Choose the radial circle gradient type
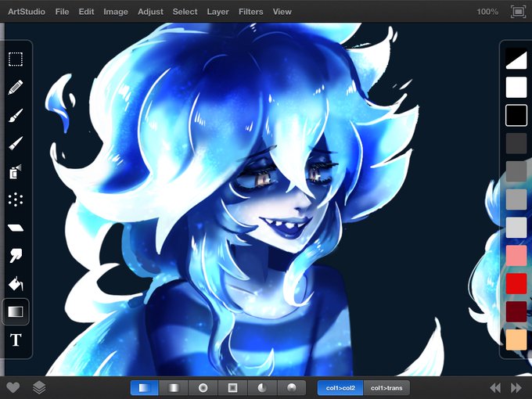This screenshot has width=532, height=399. coord(203,387)
